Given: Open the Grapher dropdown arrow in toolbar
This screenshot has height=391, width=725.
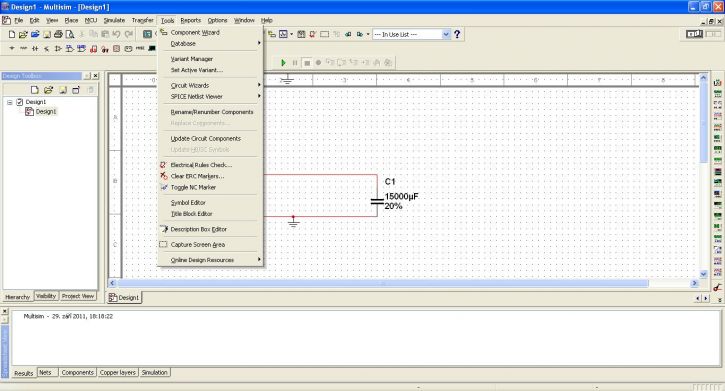Looking at the screenshot, I should (x=291, y=34).
